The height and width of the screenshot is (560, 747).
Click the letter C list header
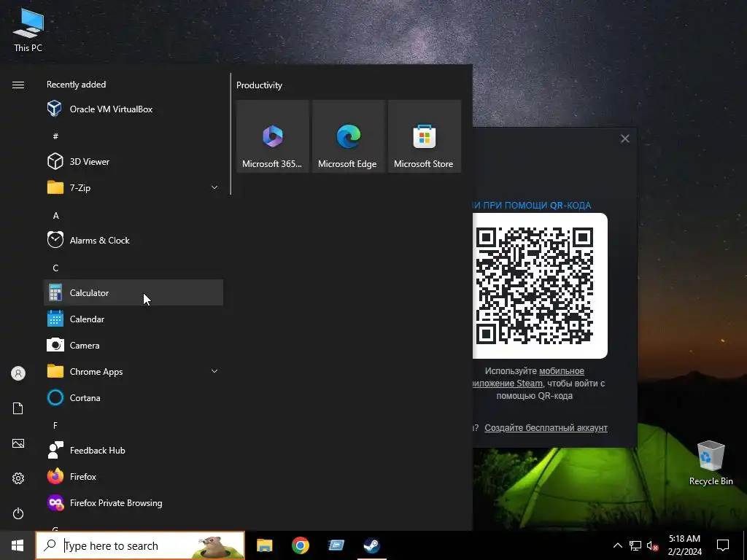pos(55,268)
